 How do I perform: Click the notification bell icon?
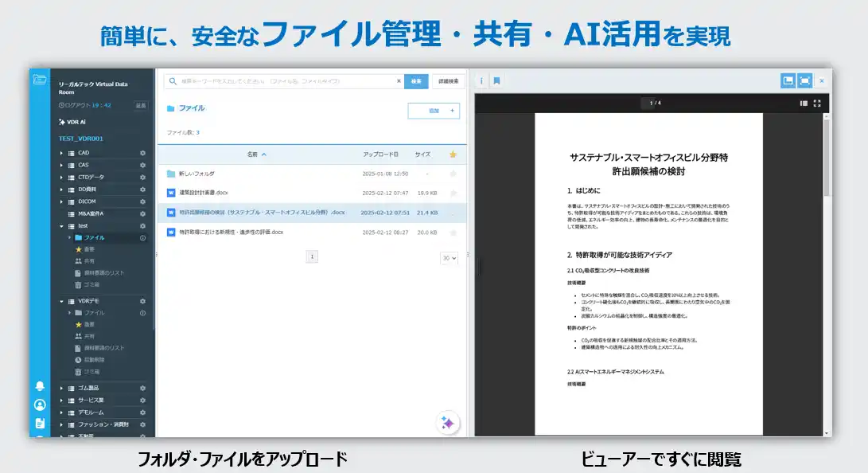point(40,386)
